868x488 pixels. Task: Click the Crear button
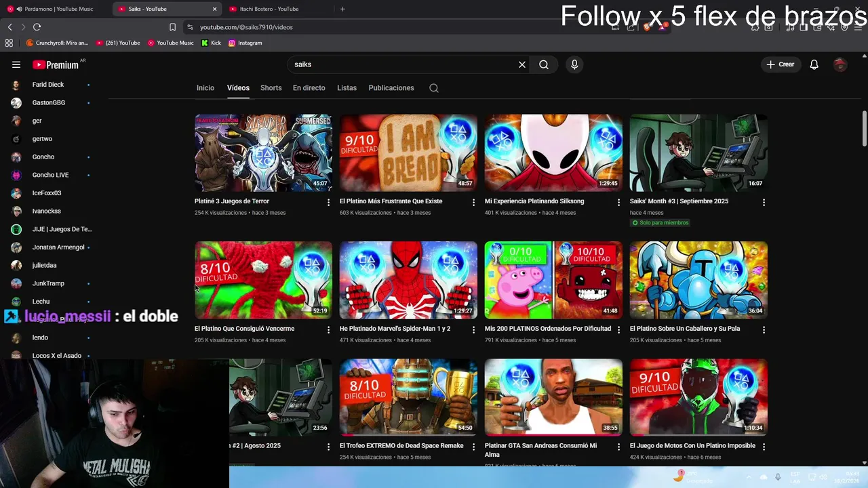click(780, 64)
